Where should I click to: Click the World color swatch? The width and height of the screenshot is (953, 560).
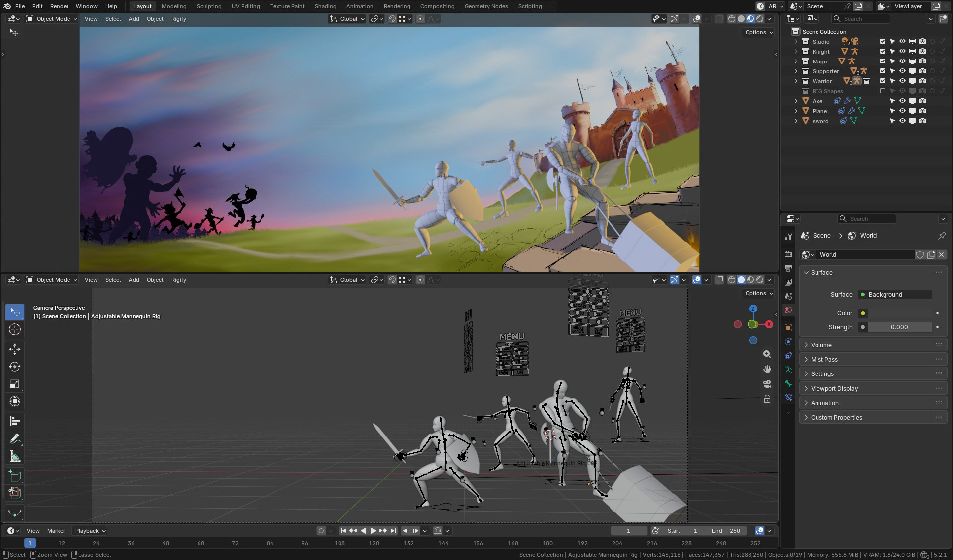[899, 313]
